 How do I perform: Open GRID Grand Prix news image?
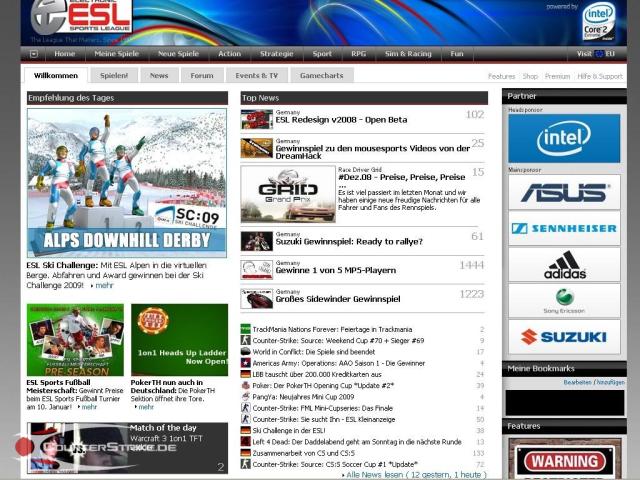click(x=288, y=194)
